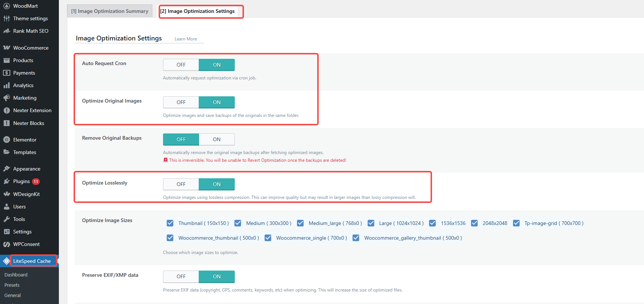Click the LiteSpeed Cache diamond icon

click(x=7, y=261)
